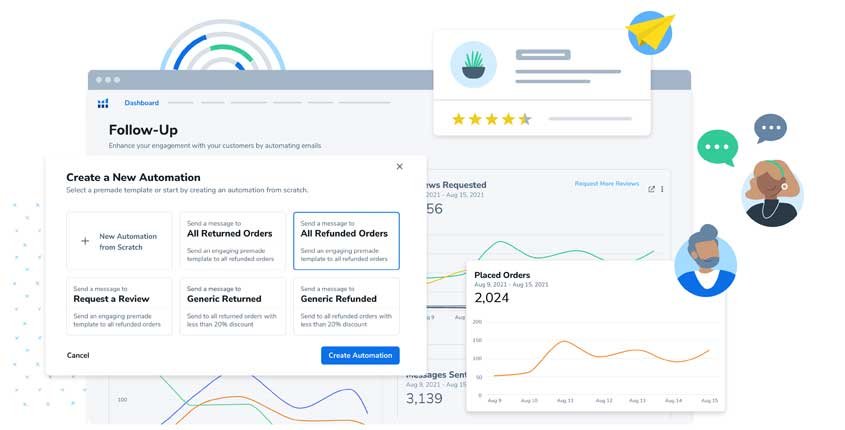Click the support agent avatar with headset
Viewport: 845px width, 430px height.
click(x=772, y=192)
